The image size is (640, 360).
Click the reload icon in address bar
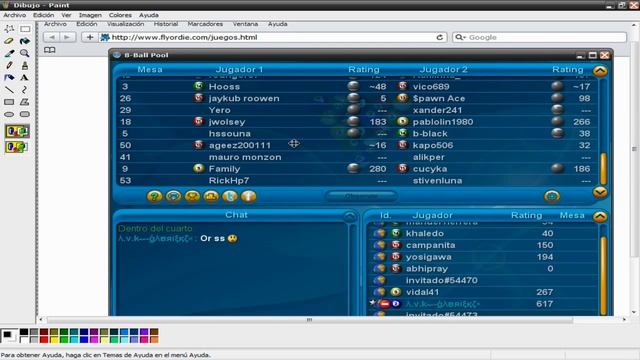click(440, 37)
